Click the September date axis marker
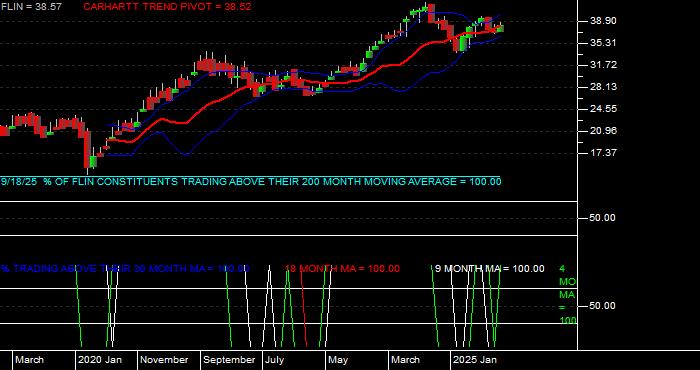The height and width of the screenshot is (370, 700). point(229,360)
